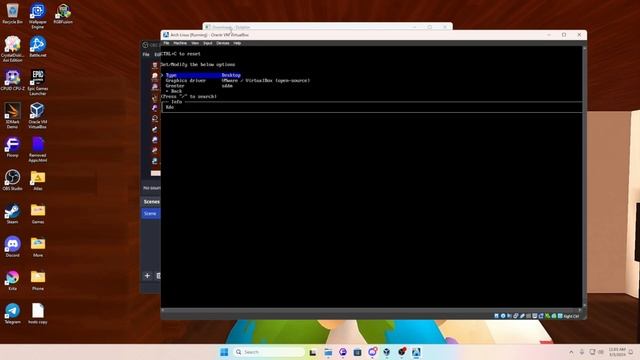Open VirtualBox Help menu
This screenshot has width=640, height=360.
click(237, 43)
